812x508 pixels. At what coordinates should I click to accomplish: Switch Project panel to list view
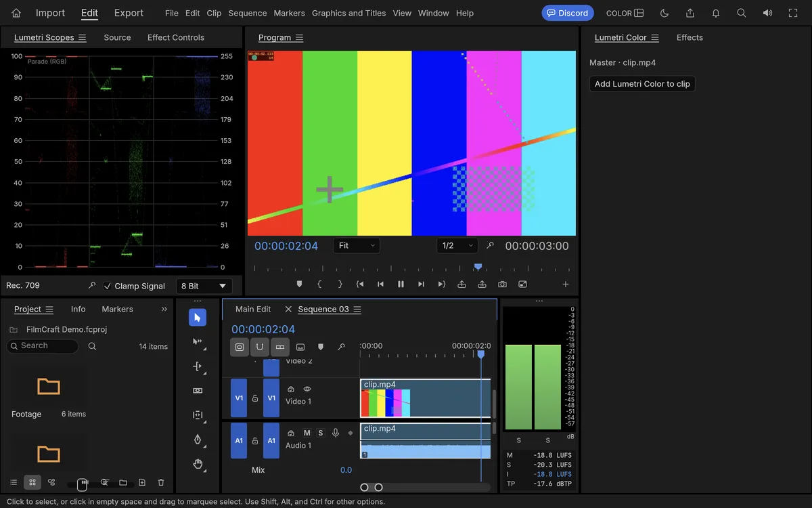pos(13,482)
